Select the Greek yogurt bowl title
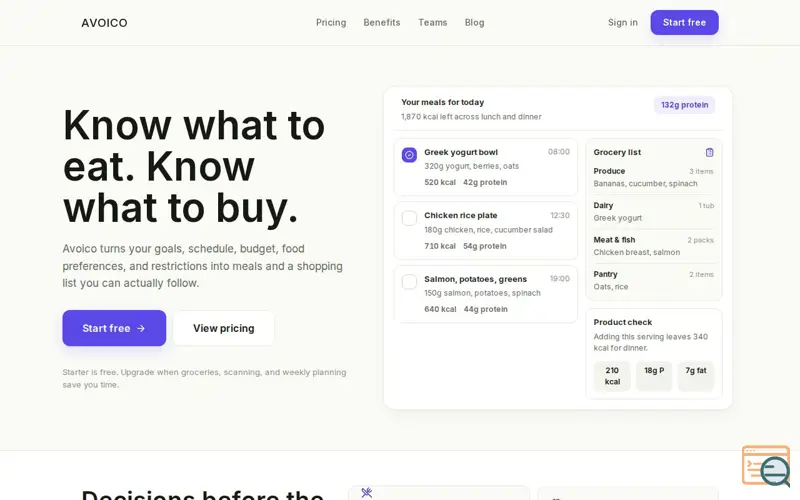The width and height of the screenshot is (800, 500). 461,152
